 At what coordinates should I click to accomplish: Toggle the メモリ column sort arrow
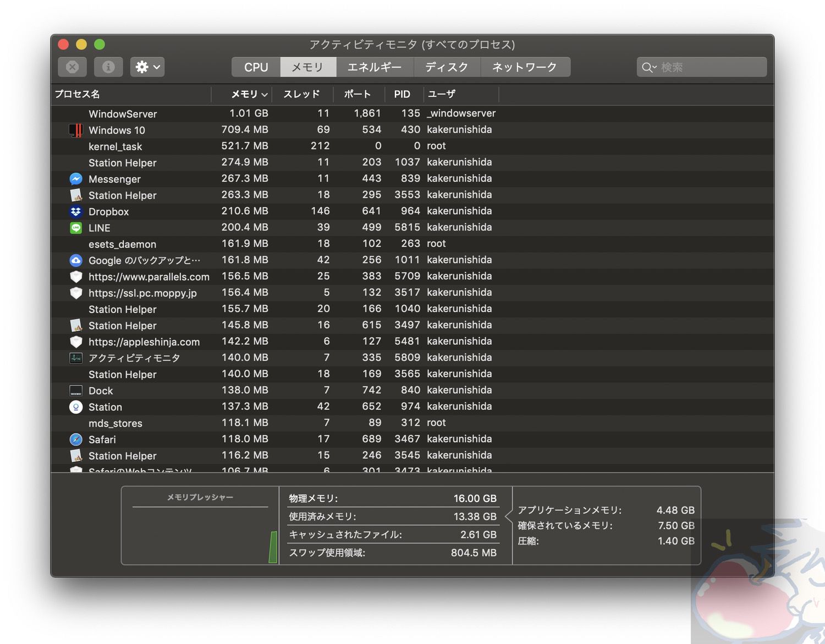[265, 95]
